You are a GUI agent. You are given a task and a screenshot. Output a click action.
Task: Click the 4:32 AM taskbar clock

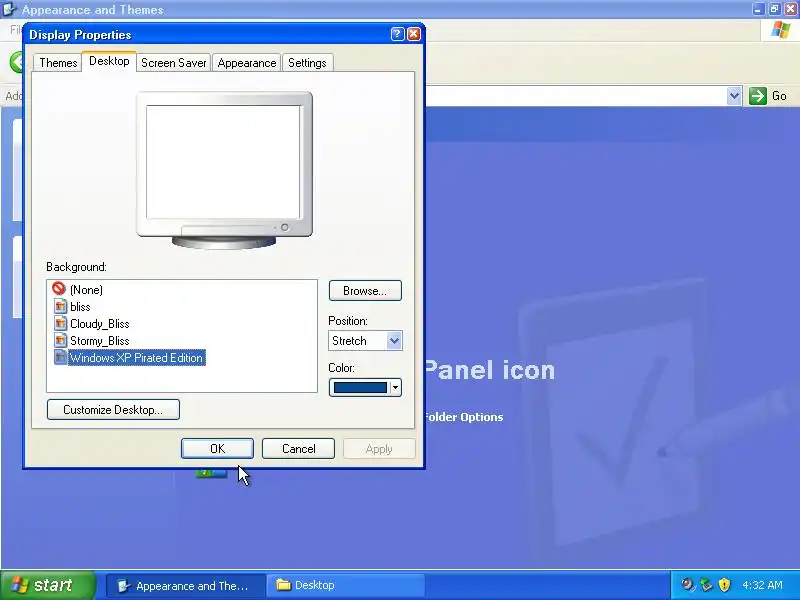(762, 585)
